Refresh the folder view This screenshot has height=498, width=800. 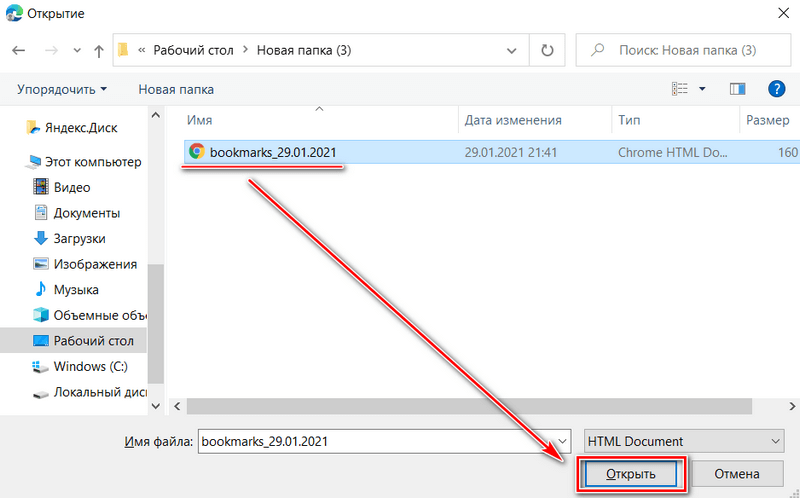547,50
